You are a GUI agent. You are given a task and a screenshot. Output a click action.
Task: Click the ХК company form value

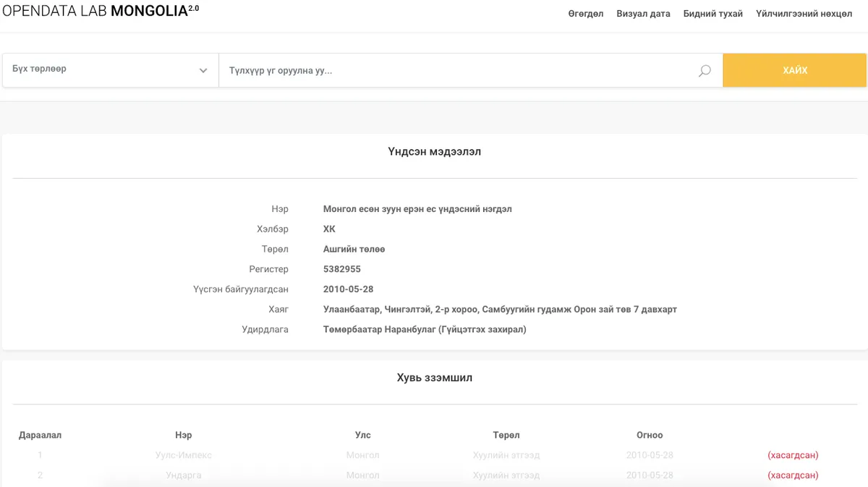coord(329,229)
